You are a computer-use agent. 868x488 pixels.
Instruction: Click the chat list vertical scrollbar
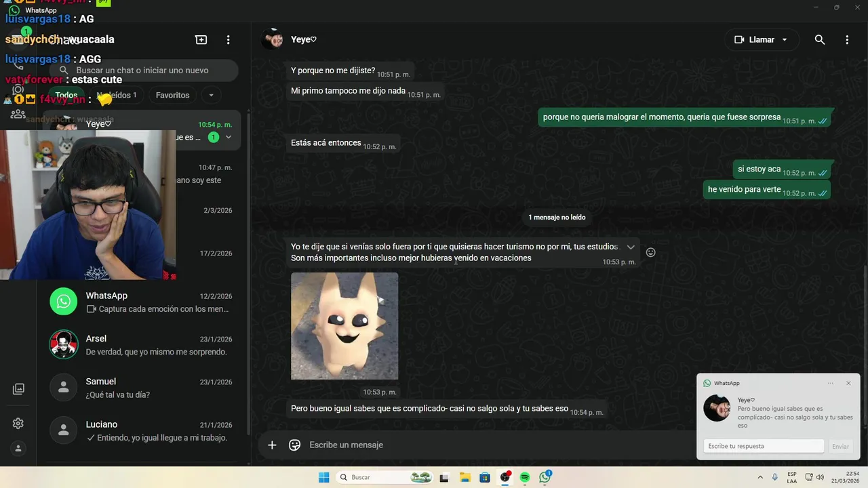248,271
